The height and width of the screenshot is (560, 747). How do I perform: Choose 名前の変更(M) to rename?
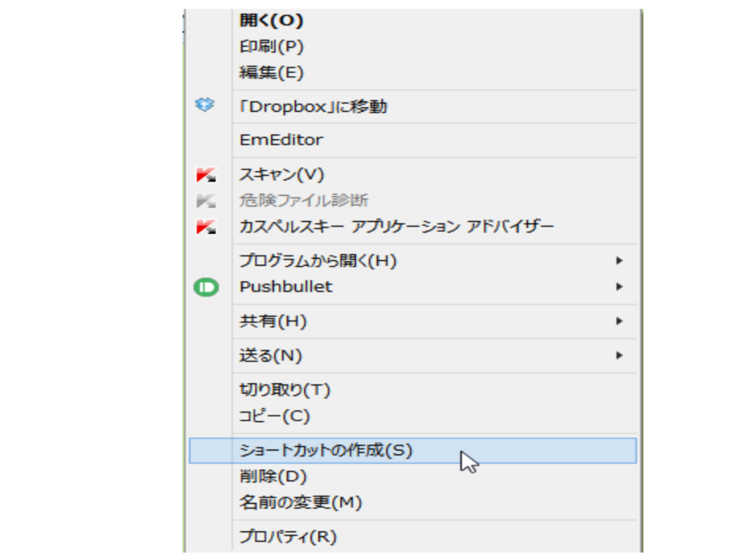301,502
